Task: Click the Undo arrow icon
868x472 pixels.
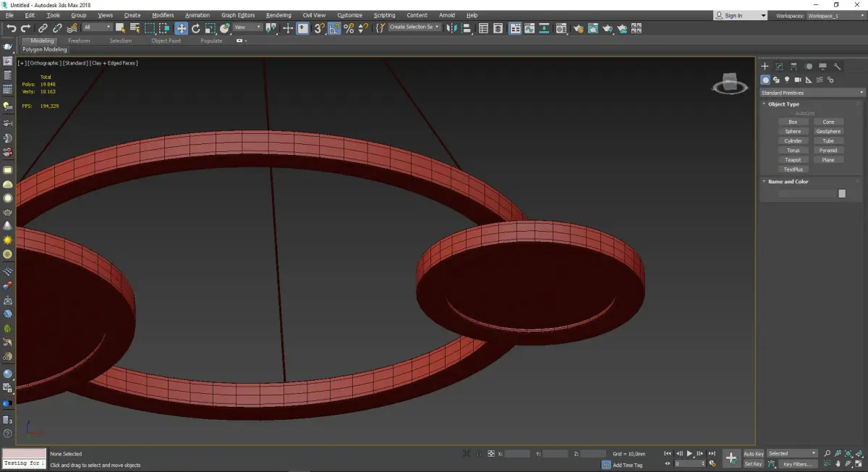Action: tap(12, 28)
